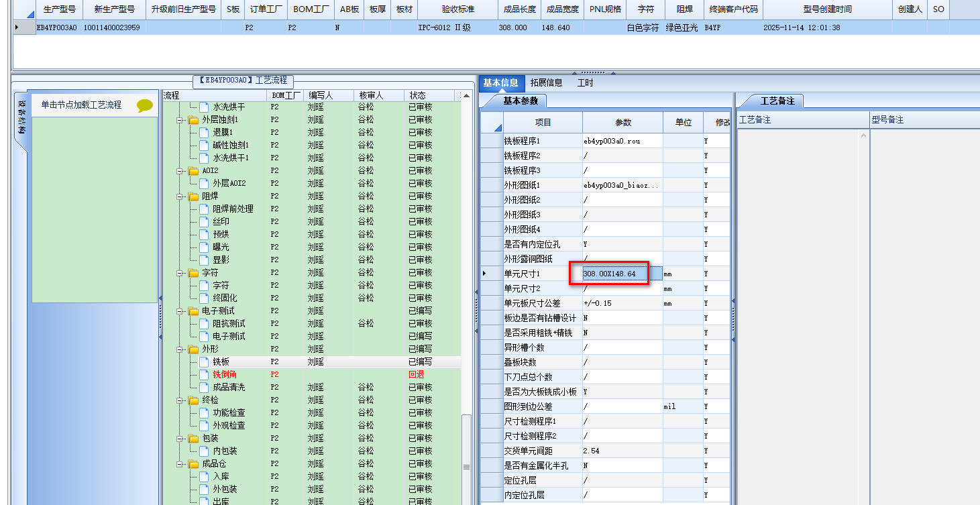Select the 预烘 process node

pos(221,235)
